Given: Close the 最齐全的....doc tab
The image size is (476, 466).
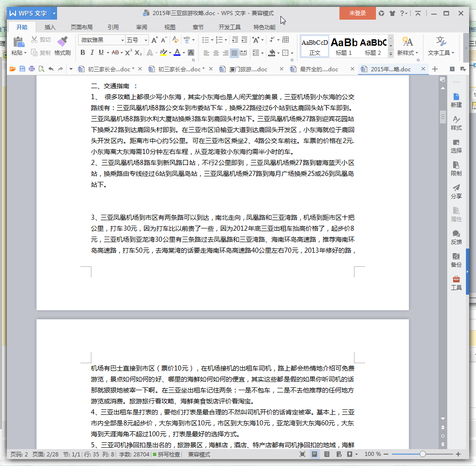Looking at the screenshot, I should [353, 69].
